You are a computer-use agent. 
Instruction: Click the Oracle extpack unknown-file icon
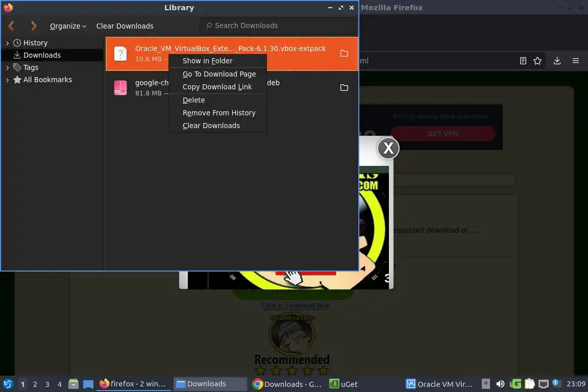click(x=120, y=54)
